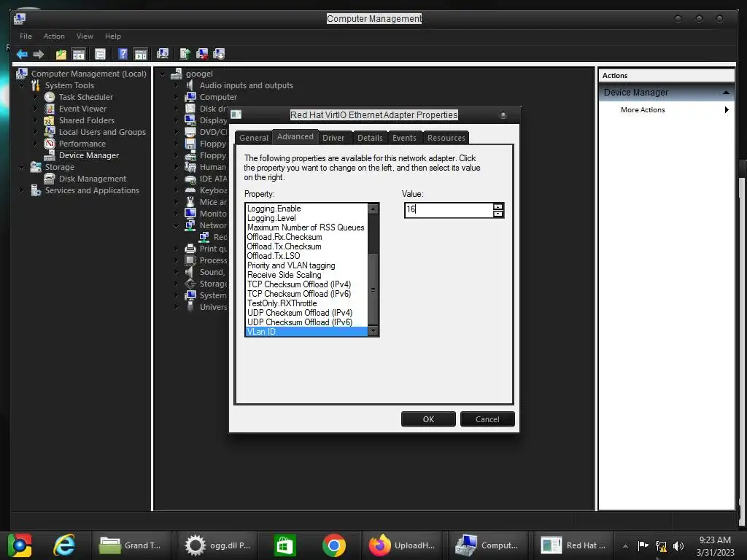
Task: Click Update driver toolbar icon
Action: point(185,54)
